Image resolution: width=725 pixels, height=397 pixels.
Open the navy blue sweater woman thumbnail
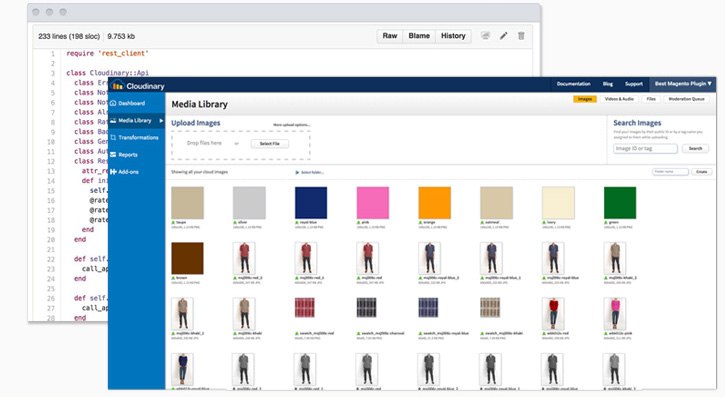click(x=182, y=369)
